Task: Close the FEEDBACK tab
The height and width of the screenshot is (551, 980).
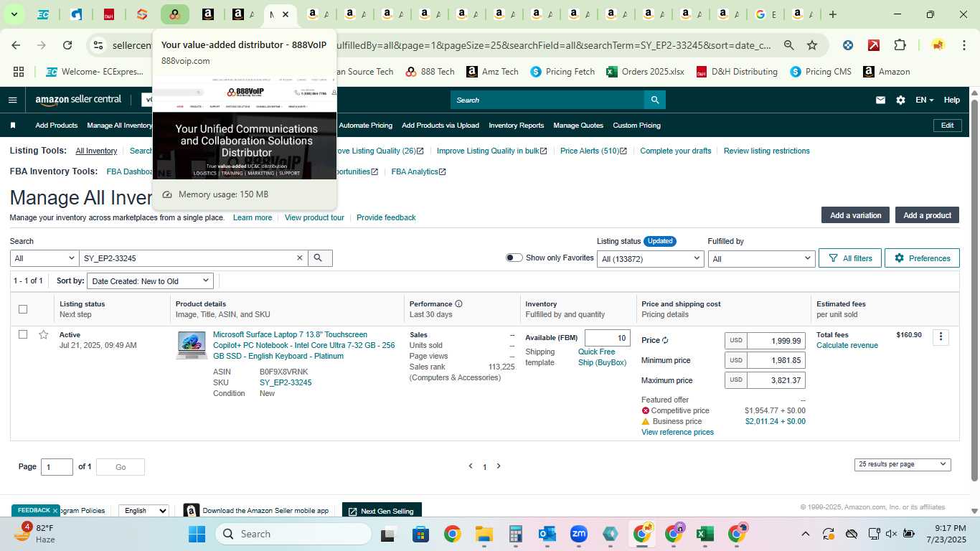Action: (55, 511)
